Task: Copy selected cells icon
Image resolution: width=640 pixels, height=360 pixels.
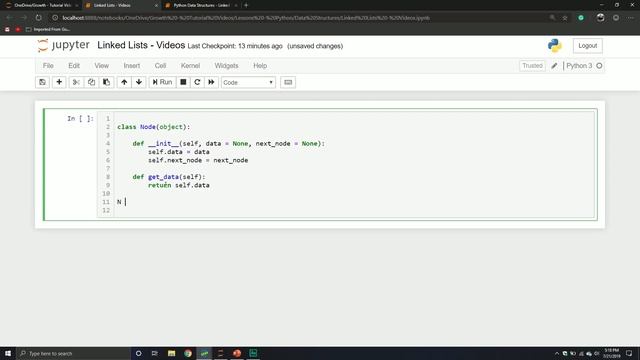Action: [x=91, y=82]
